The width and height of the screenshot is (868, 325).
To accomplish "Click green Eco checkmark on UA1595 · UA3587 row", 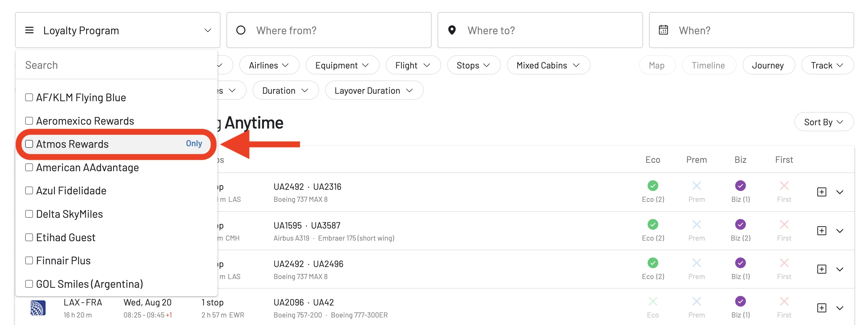I will coord(653,224).
